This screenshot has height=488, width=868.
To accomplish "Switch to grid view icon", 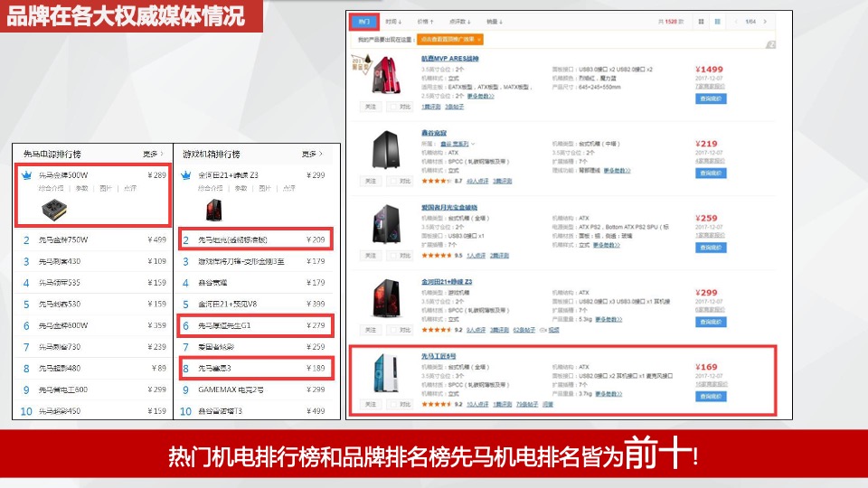I will 701,22.
